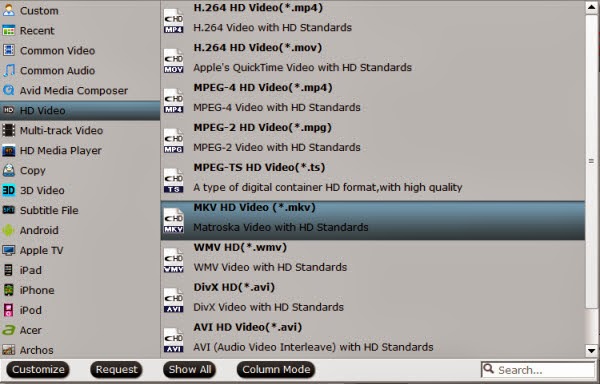Click the HD WMV format icon
Viewport: 600px width, 384px height.
(x=174, y=260)
